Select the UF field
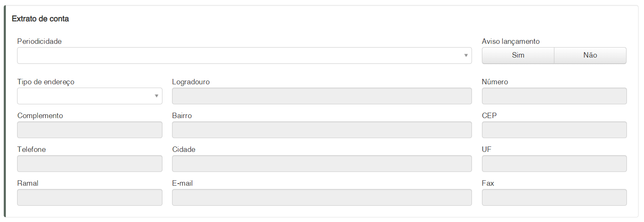This screenshot has height=222, width=644. 554,164
